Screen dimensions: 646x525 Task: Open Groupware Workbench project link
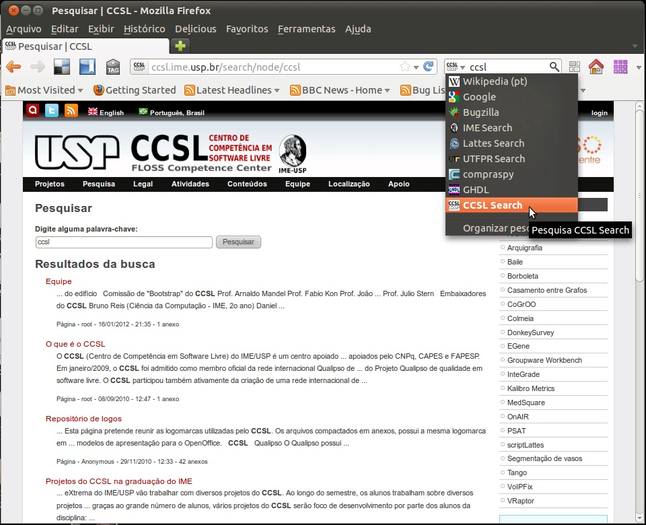[x=544, y=360]
